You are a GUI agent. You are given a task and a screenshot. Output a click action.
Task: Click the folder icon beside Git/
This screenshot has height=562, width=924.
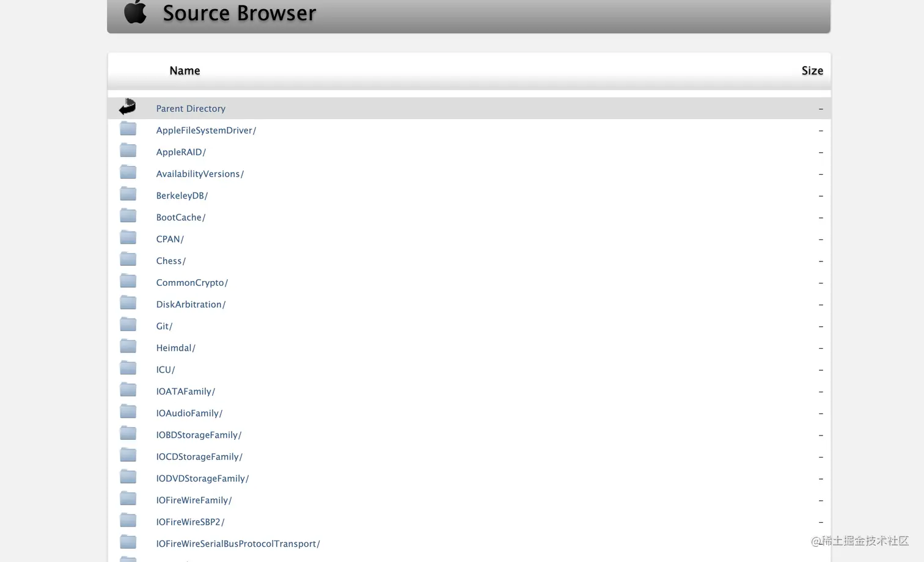click(128, 324)
